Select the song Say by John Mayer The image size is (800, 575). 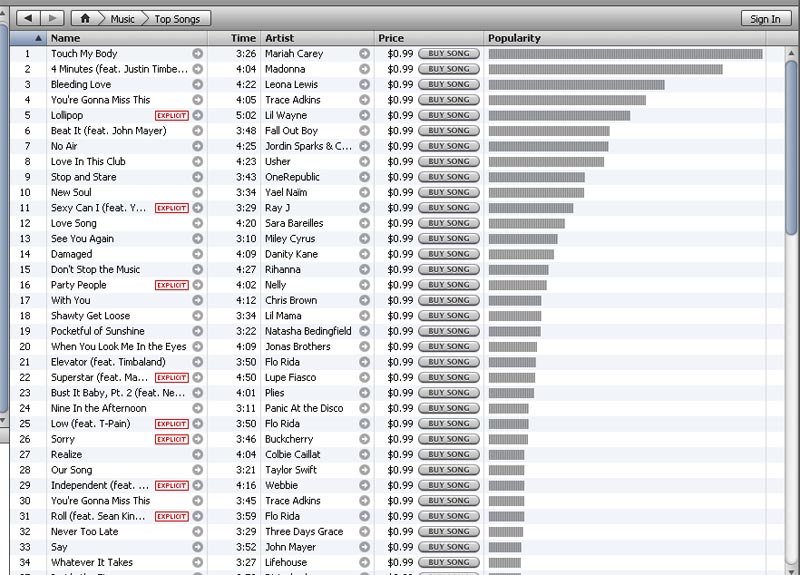[59, 547]
